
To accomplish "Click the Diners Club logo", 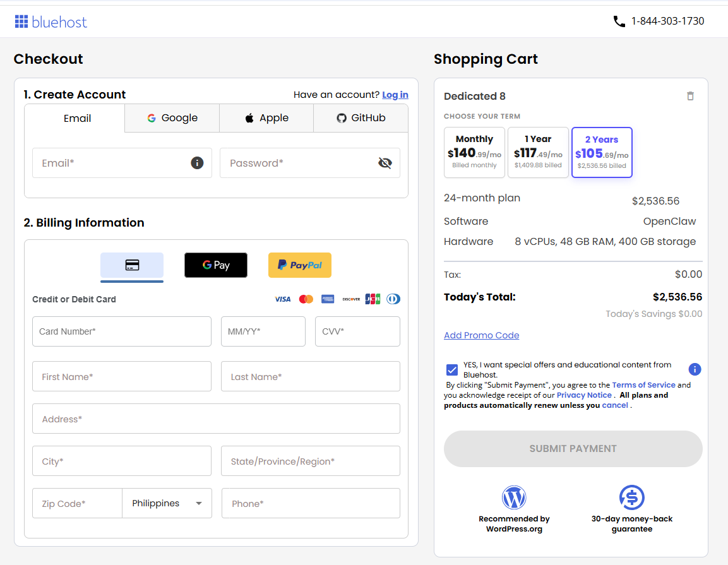I will point(393,299).
